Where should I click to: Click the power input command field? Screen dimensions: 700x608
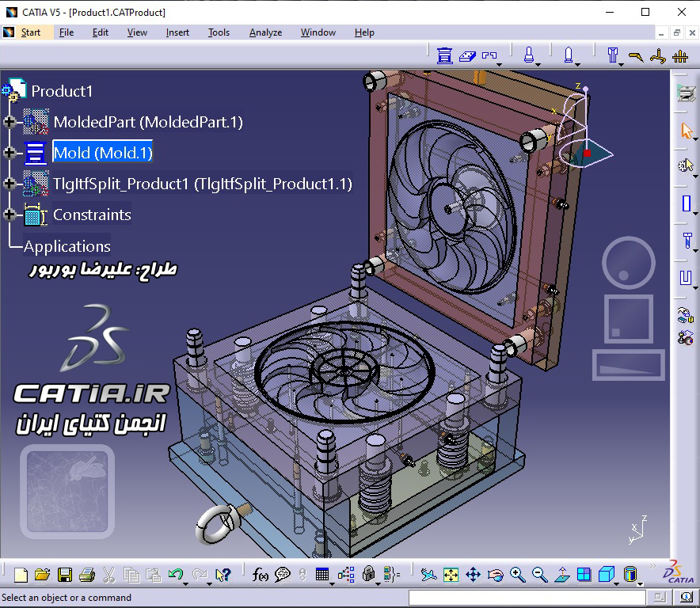click(527, 597)
